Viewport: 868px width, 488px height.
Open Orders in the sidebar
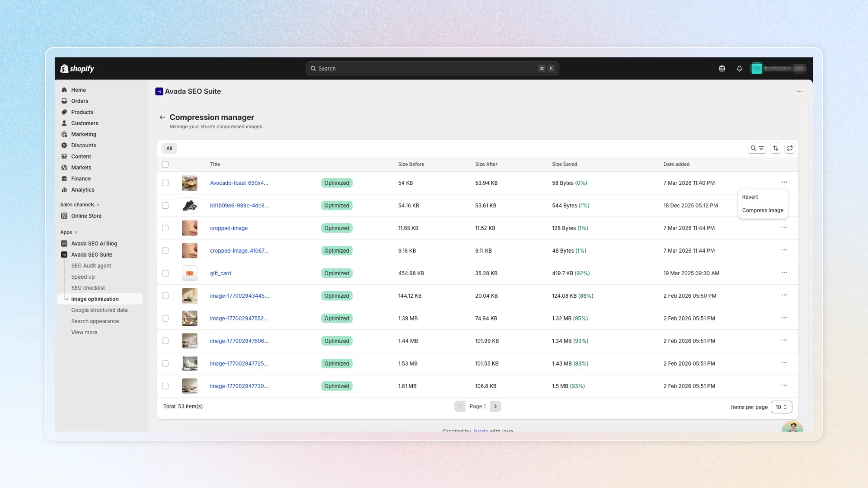point(80,101)
